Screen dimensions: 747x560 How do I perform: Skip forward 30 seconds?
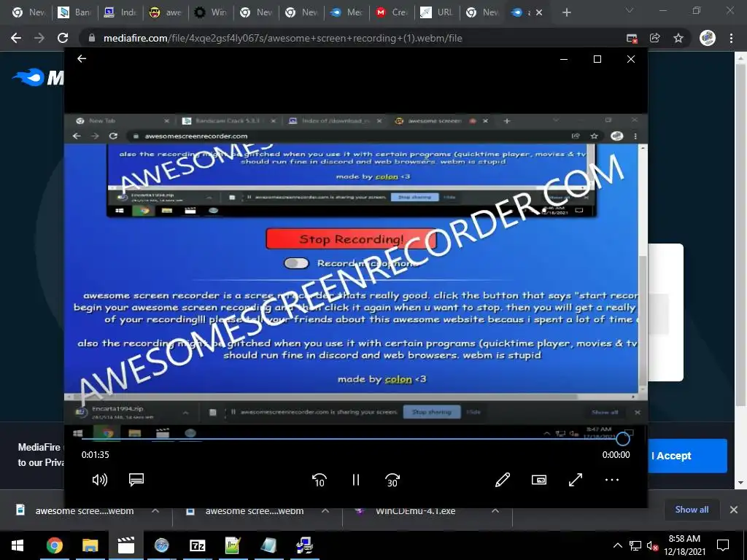pos(392,480)
